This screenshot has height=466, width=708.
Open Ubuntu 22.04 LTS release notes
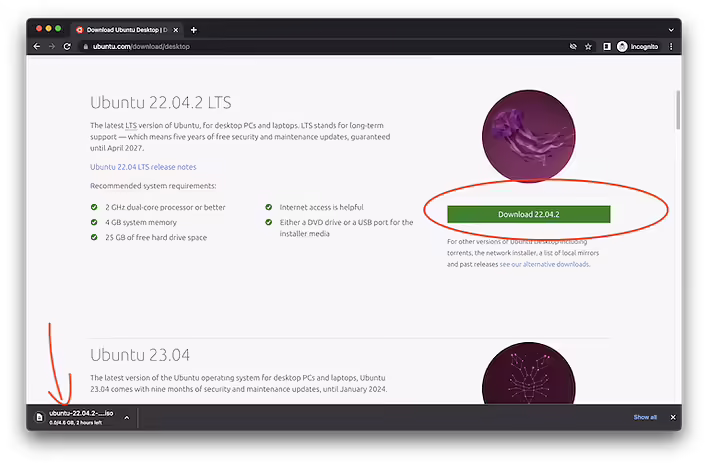coord(143,167)
